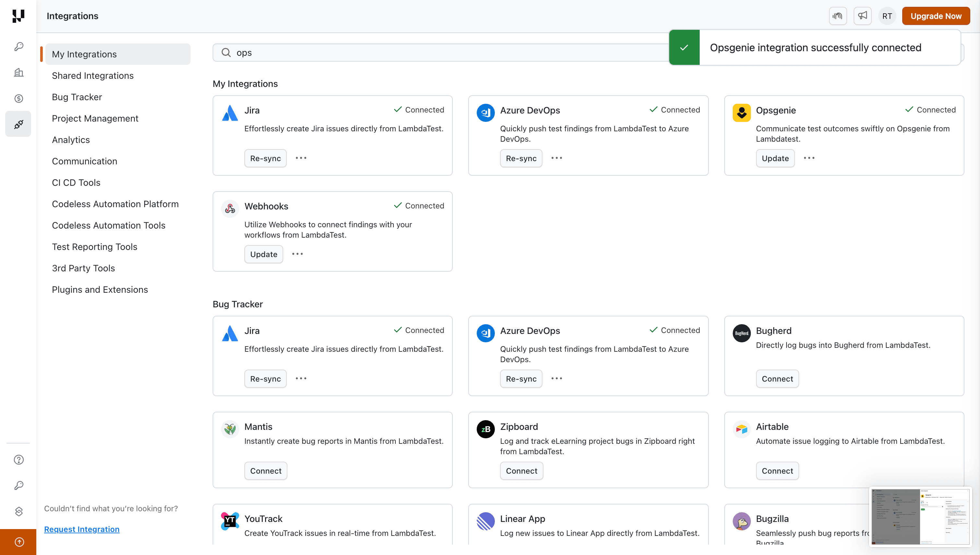The width and height of the screenshot is (980, 555).
Task: Open the Integrations plug icon in sidebar
Action: [18, 124]
